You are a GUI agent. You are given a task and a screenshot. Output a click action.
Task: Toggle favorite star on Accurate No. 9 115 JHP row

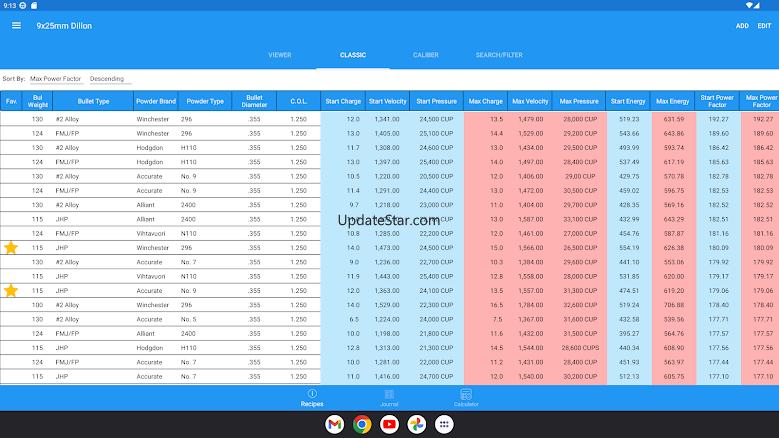click(11, 291)
